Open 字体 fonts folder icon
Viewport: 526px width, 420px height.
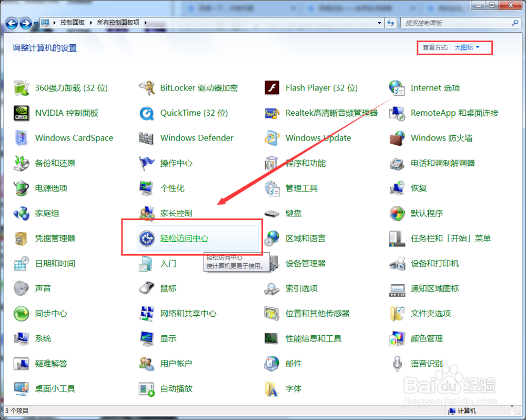272,389
